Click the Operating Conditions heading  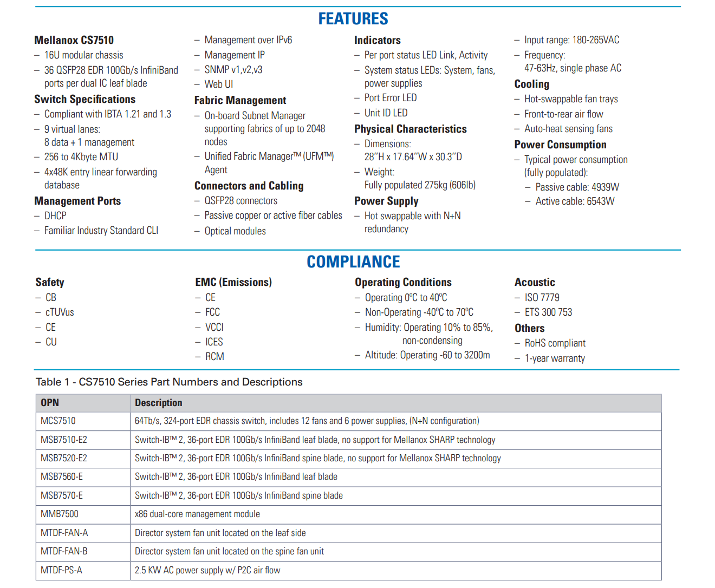[403, 282]
